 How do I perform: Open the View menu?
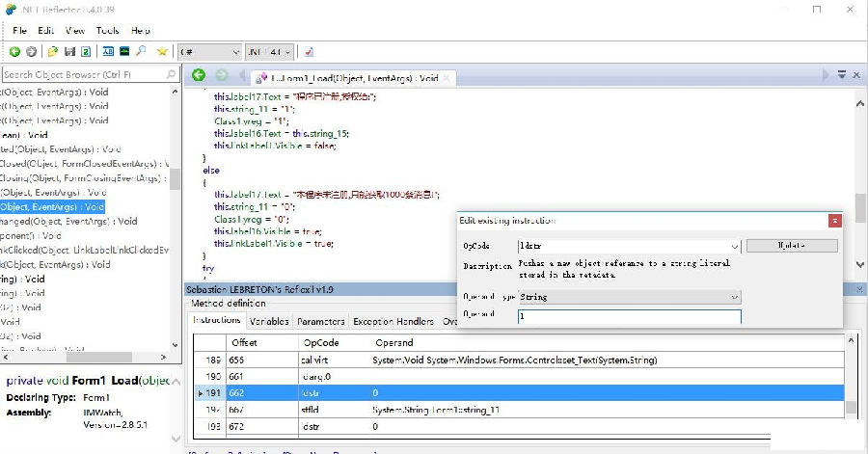click(x=75, y=31)
